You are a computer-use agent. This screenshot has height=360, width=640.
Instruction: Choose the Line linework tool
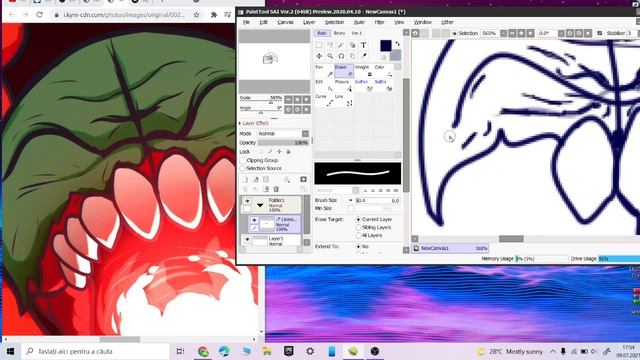click(x=344, y=100)
